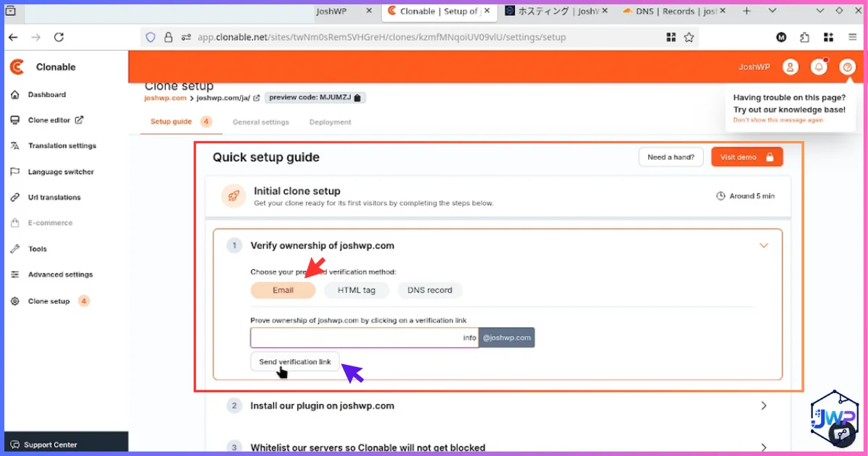Click Visit demo button
868x456 pixels.
click(x=746, y=157)
